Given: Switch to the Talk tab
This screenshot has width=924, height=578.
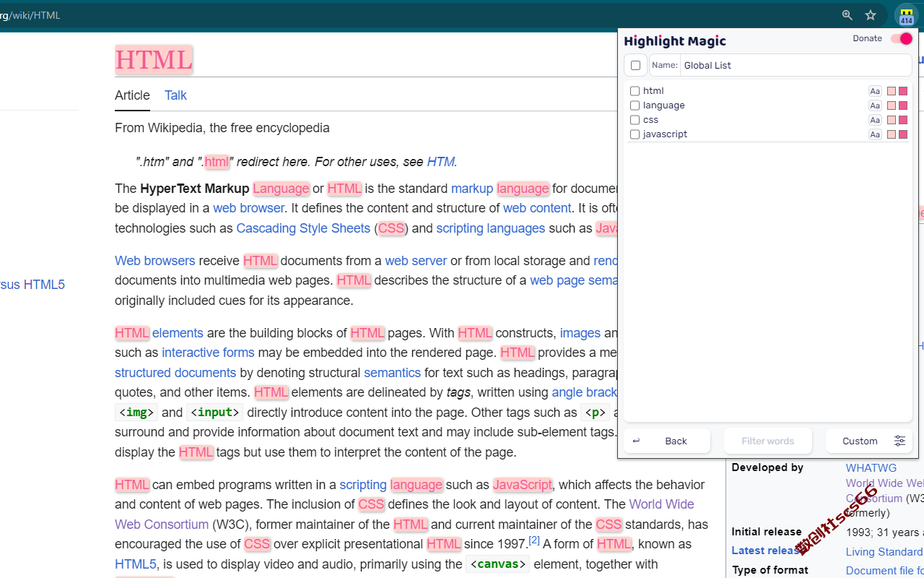Looking at the screenshot, I should tap(175, 95).
